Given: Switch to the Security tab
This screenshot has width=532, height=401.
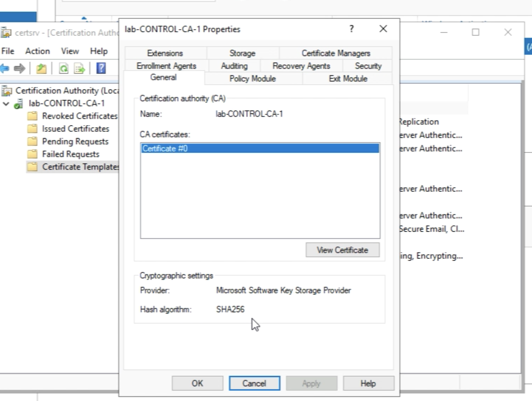Looking at the screenshot, I should tap(368, 66).
